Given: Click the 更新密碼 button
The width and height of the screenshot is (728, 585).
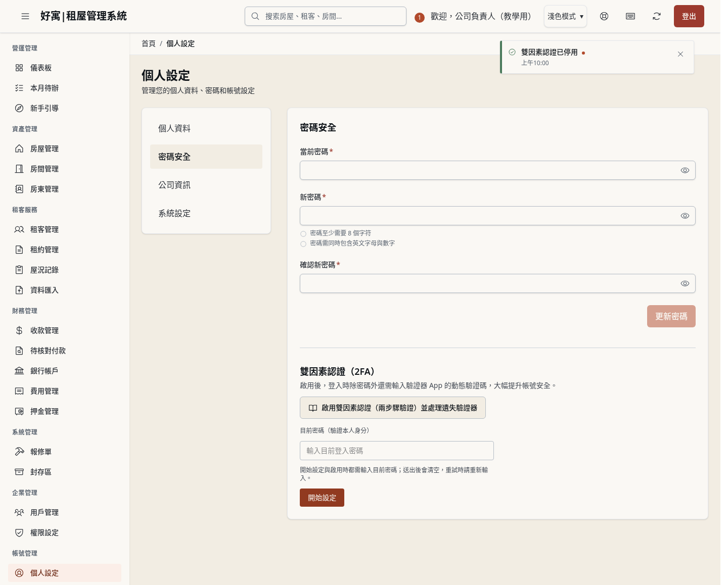Looking at the screenshot, I should (671, 316).
